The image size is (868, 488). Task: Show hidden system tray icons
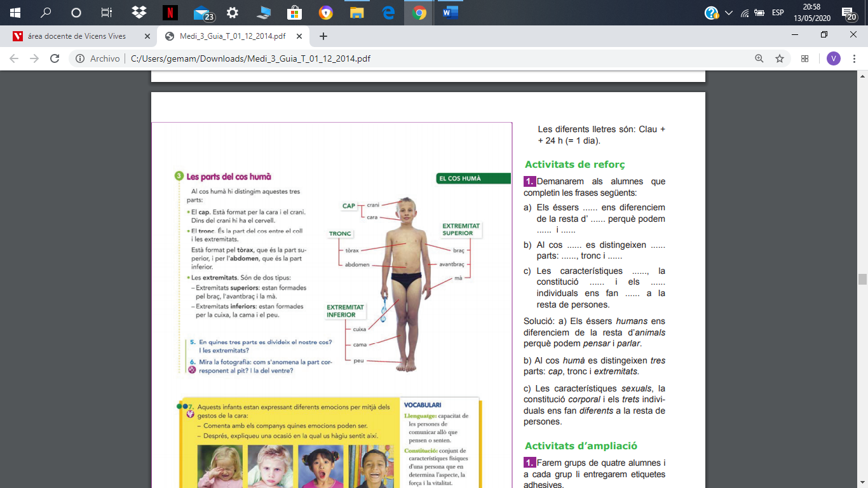pyautogui.click(x=728, y=13)
